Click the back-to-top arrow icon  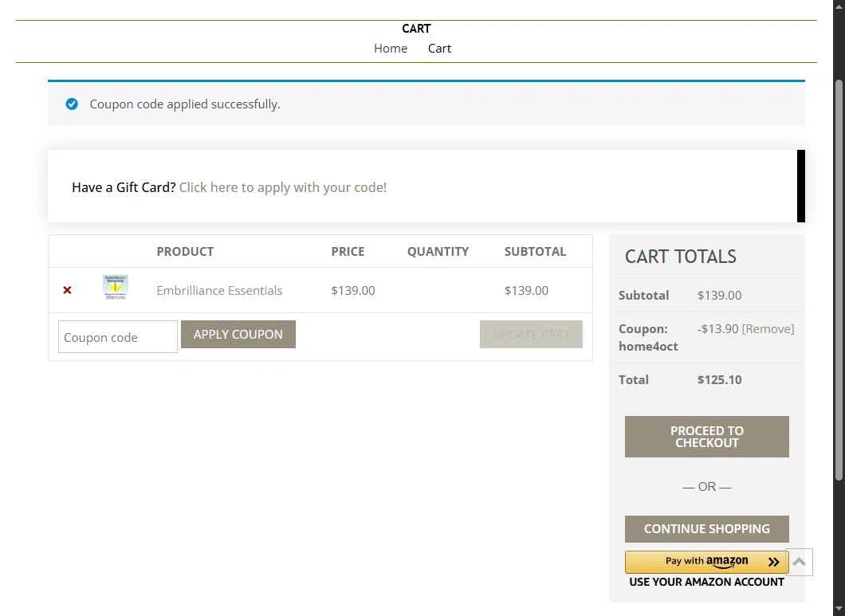pos(800,562)
